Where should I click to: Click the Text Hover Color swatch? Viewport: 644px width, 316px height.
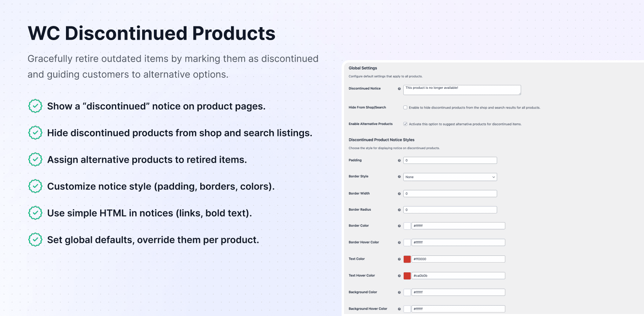click(407, 276)
